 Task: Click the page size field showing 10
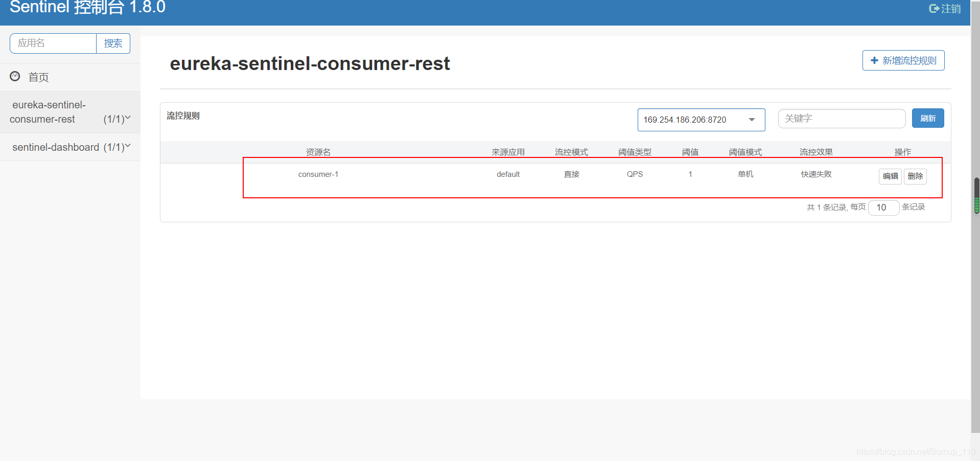(x=883, y=208)
